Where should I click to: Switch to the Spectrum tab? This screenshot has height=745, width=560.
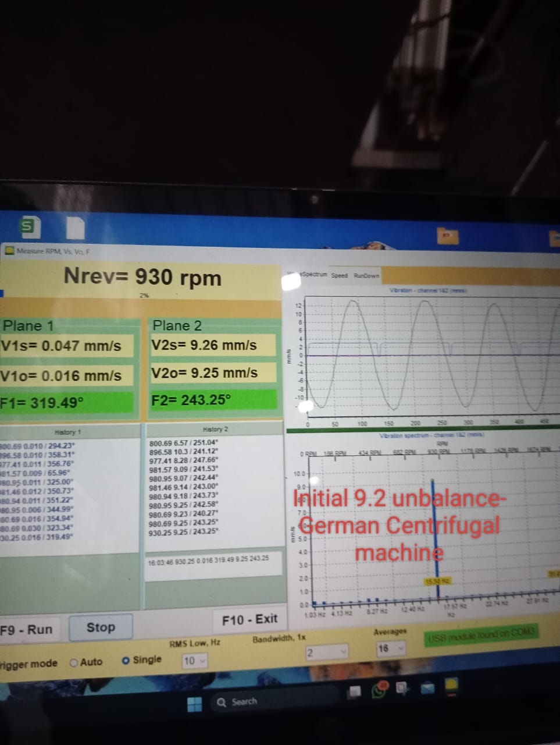pos(313,275)
